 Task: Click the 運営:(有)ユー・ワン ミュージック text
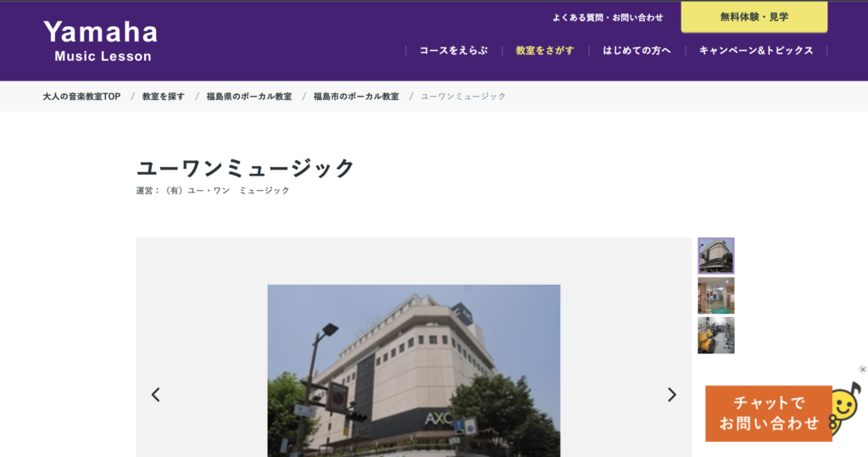[213, 191]
